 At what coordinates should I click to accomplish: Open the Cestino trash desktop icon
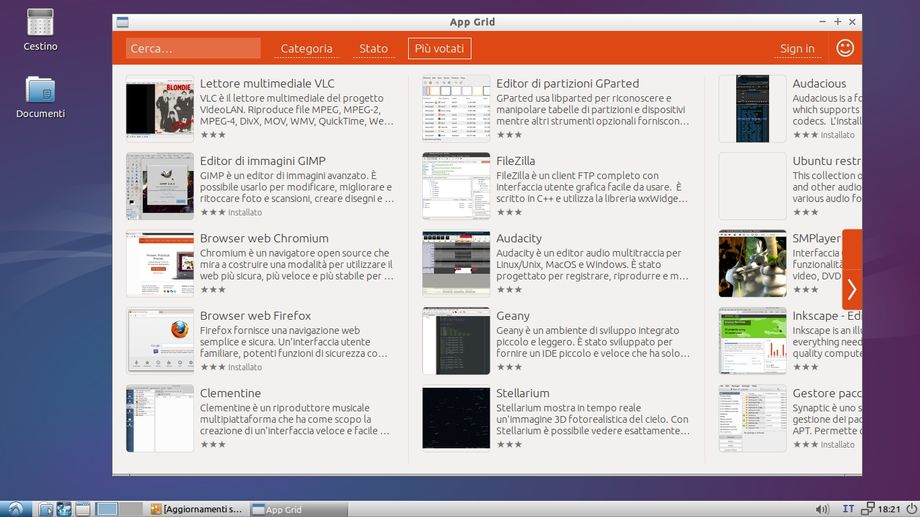[40, 29]
